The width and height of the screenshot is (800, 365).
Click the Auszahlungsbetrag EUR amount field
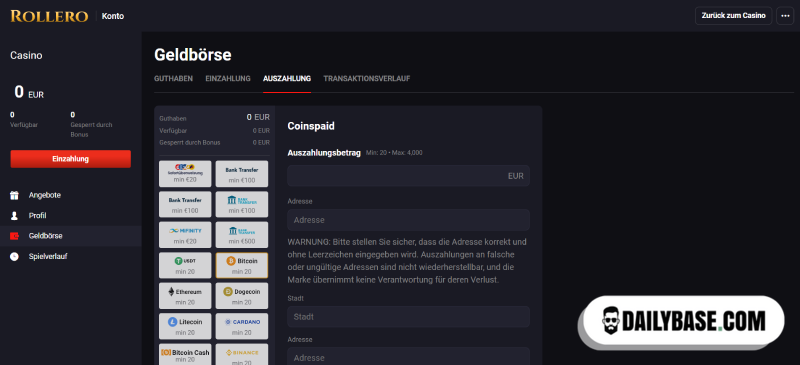tap(408, 176)
